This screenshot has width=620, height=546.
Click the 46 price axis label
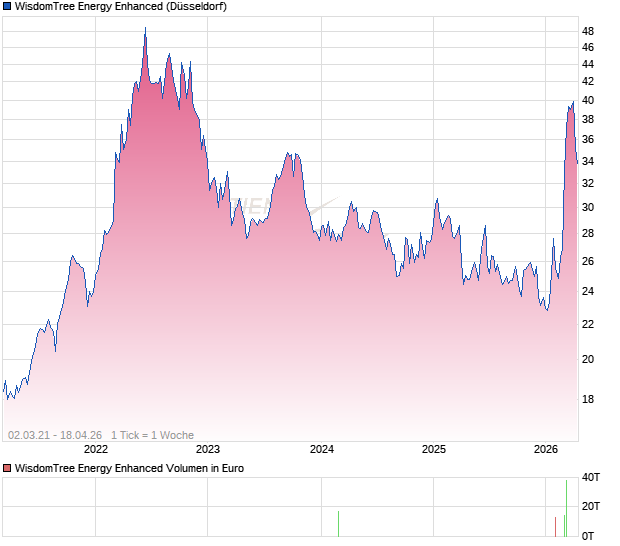point(588,47)
